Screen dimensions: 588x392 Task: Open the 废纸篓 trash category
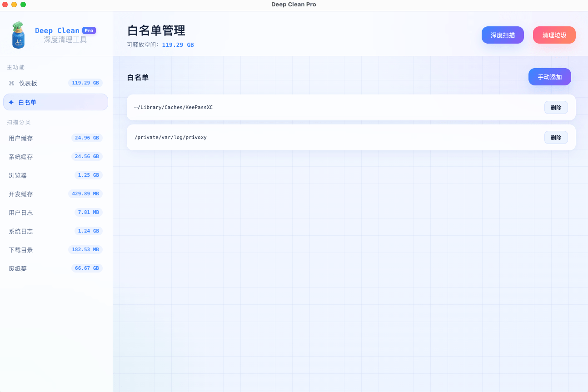(x=55, y=268)
